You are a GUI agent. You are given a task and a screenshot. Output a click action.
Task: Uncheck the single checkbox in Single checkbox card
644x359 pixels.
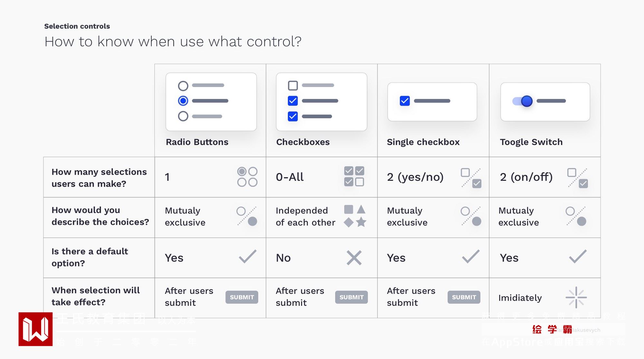point(405,101)
